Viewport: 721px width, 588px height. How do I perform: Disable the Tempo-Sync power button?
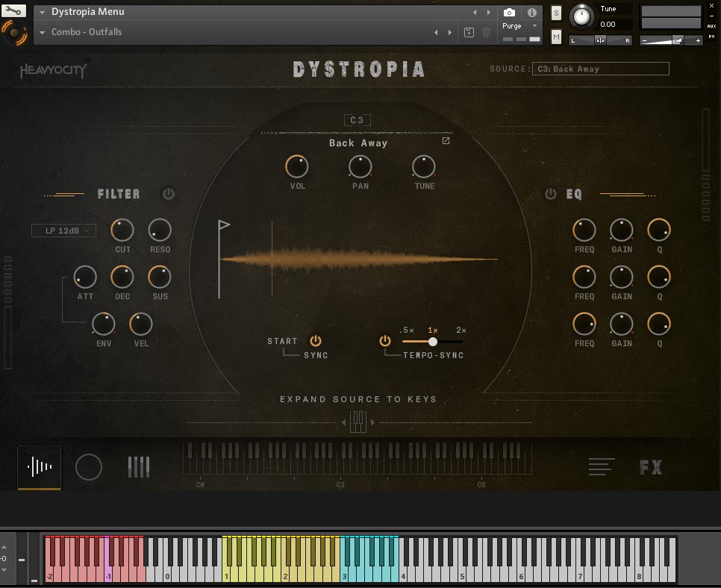(385, 341)
